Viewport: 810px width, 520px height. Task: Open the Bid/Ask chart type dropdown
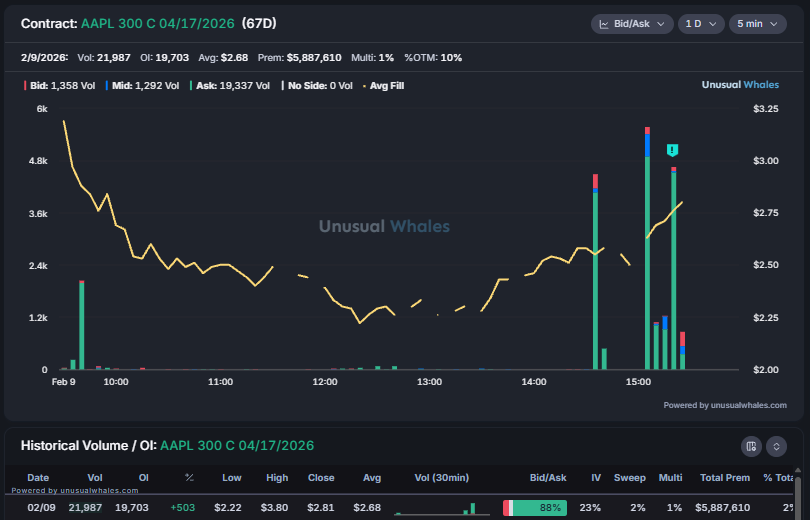[632, 24]
